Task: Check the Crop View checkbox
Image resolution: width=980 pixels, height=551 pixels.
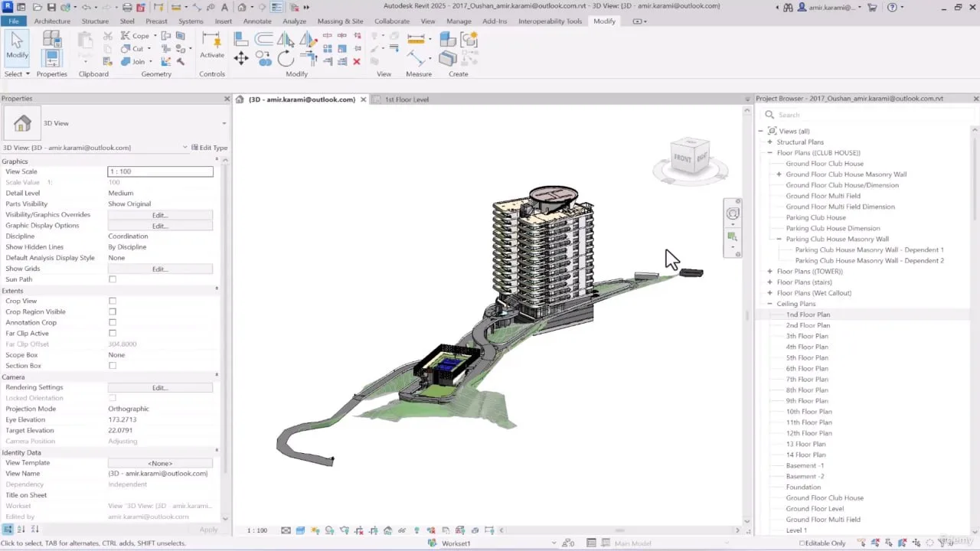Action: pos(113,301)
